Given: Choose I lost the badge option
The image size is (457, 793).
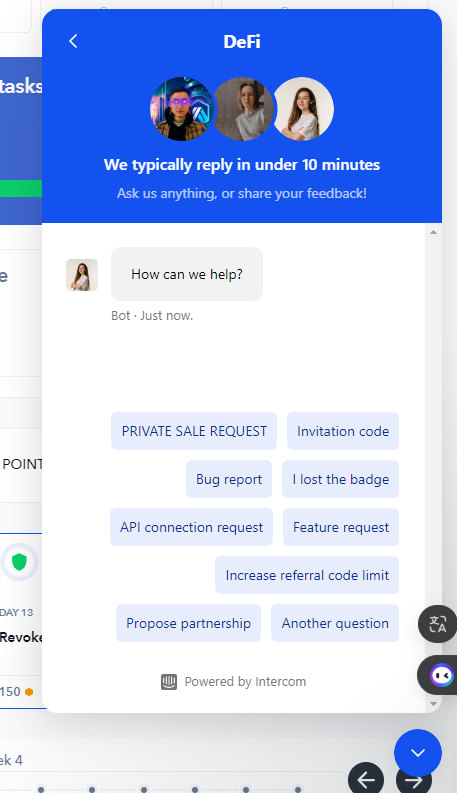Looking at the screenshot, I should click(x=340, y=479).
